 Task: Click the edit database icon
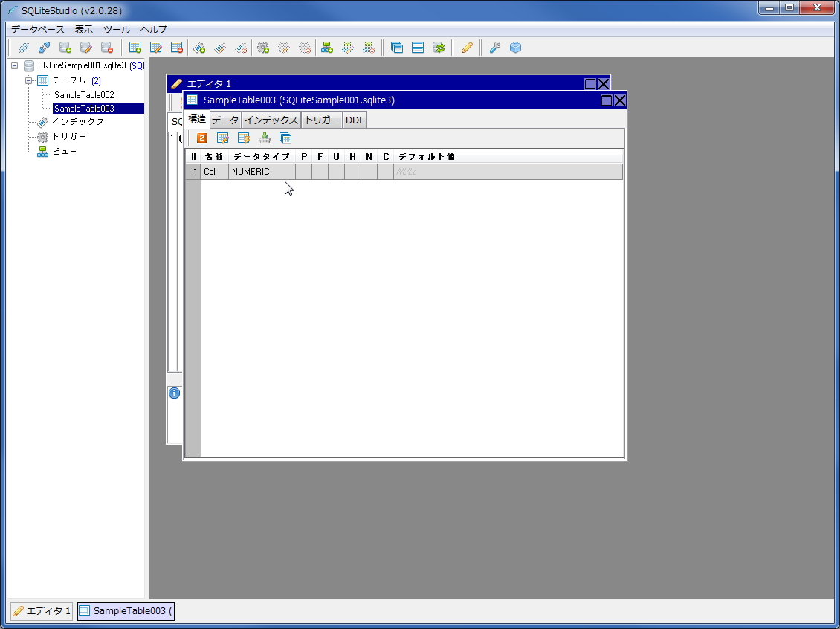(86, 48)
